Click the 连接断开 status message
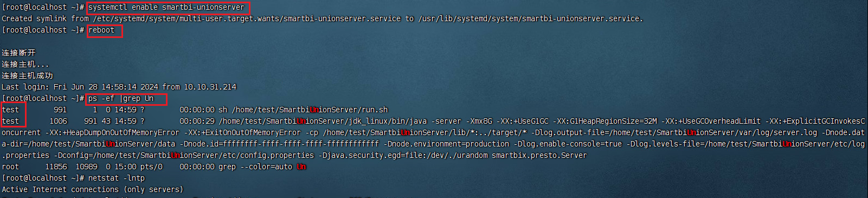Image resolution: width=868 pixels, height=198 pixels. coord(18,53)
